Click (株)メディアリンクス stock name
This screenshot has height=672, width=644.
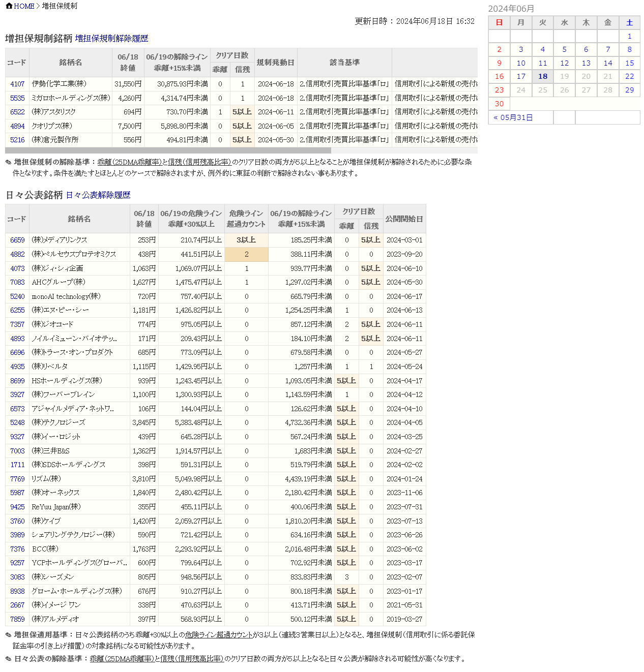point(60,240)
